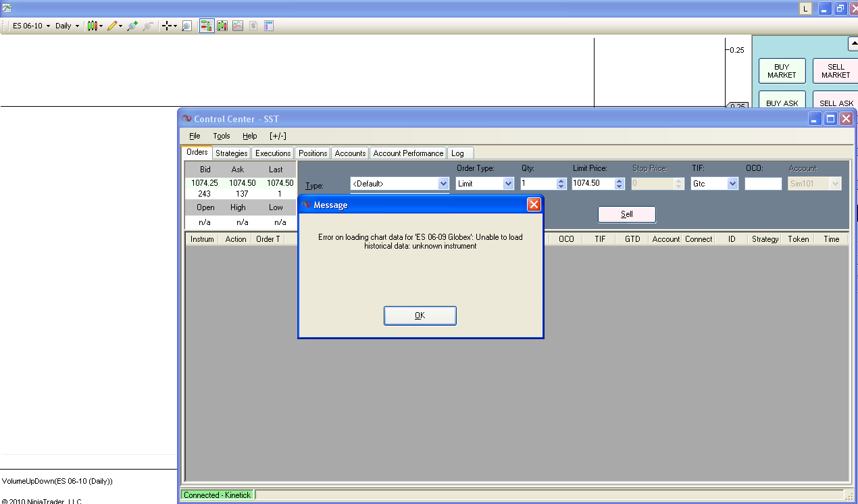Click the L link button in chart title bar

[805, 9]
